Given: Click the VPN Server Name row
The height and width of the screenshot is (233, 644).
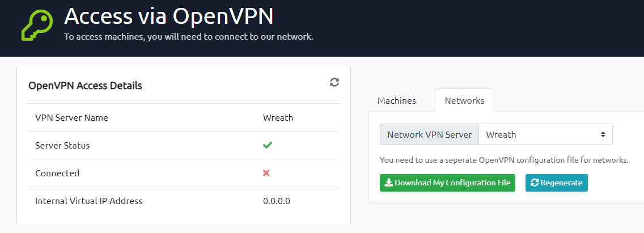Looking at the screenshot, I should 184,117.
